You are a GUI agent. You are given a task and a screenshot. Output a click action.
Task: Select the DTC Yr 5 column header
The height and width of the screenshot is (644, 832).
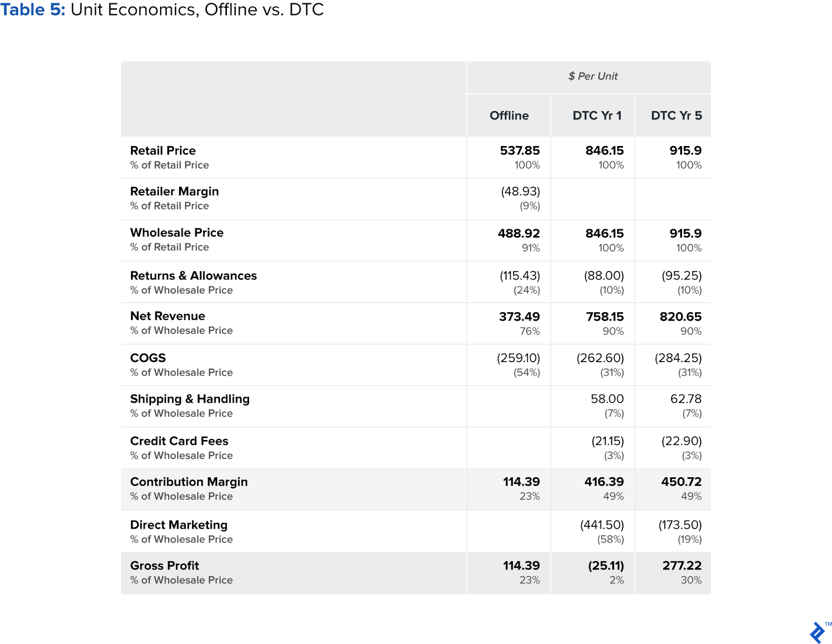click(676, 116)
